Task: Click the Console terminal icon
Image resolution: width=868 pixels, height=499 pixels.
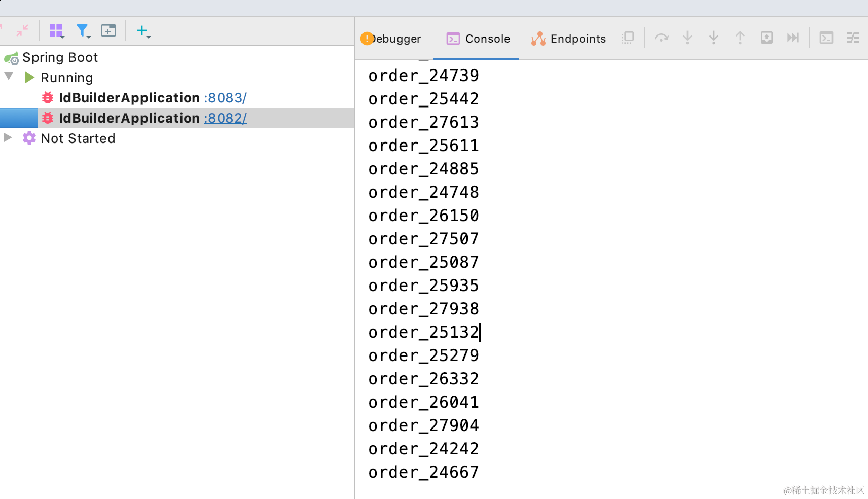Action: (x=453, y=39)
